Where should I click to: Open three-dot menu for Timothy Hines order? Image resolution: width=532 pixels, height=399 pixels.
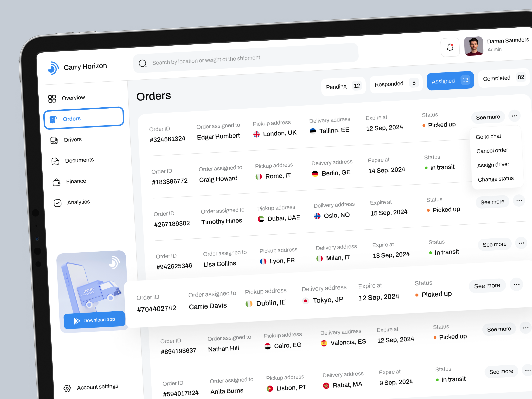pyautogui.click(x=519, y=201)
